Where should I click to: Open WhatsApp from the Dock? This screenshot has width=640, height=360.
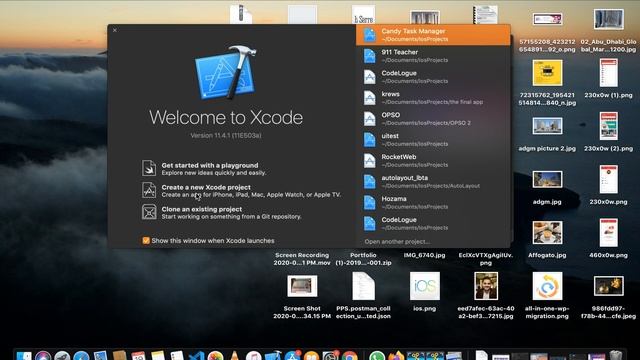point(377,356)
